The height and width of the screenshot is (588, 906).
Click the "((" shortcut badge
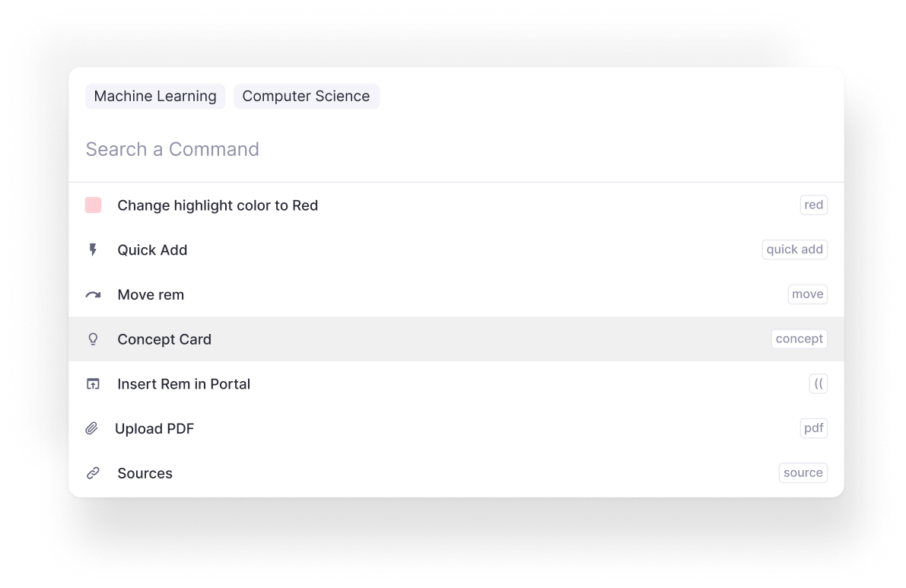818,383
